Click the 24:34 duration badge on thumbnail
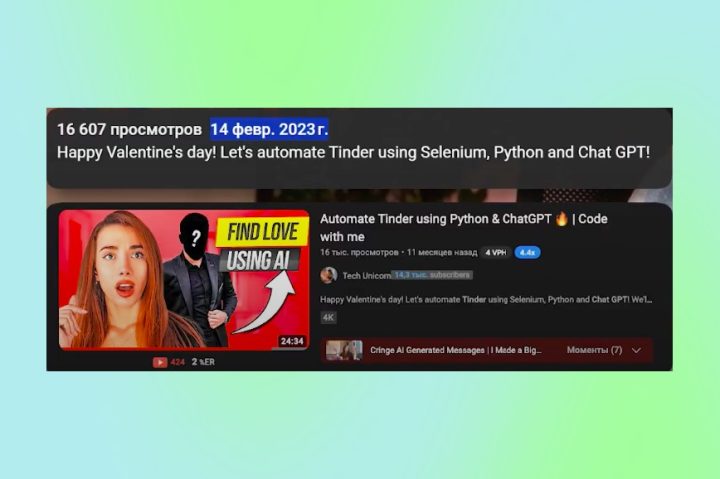 [x=292, y=341]
